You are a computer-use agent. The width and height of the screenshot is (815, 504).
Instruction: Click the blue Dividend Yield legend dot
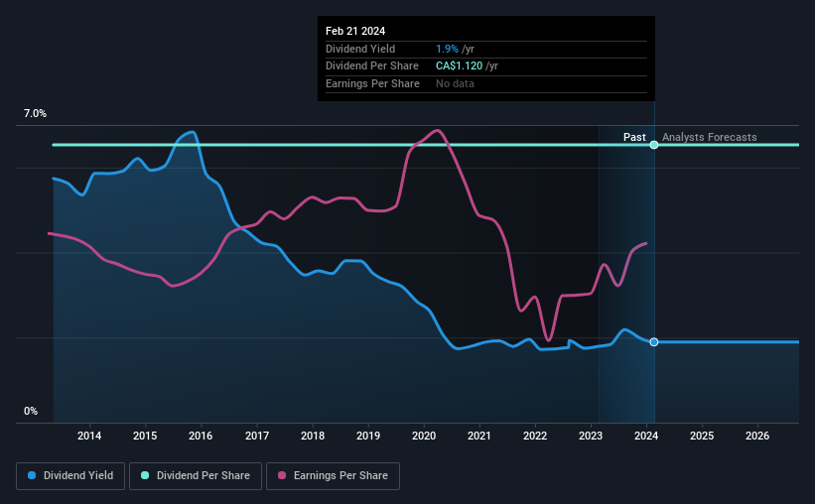coord(32,475)
